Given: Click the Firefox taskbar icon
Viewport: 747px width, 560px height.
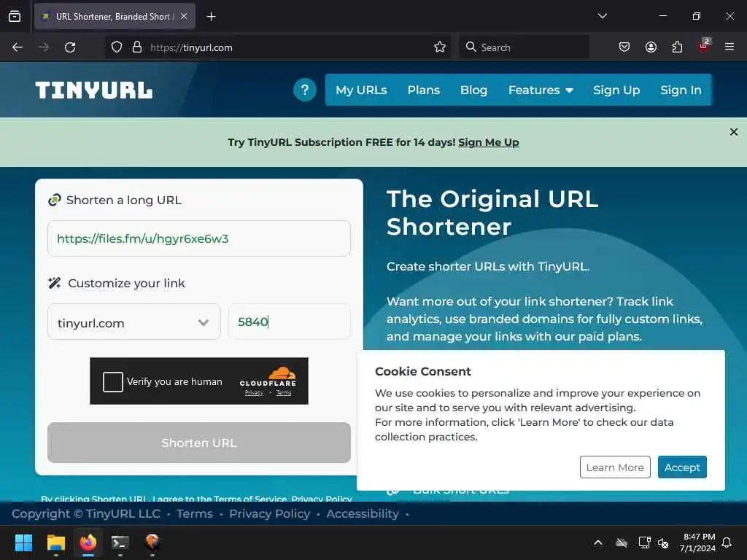Looking at the screenshot, I should point(88,542).
